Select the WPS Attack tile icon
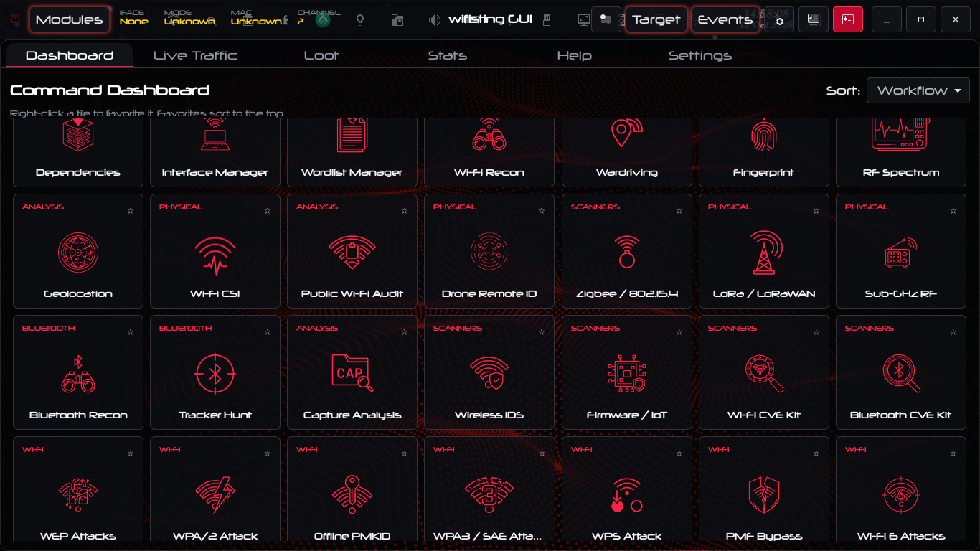 click(x=626, y=495)
